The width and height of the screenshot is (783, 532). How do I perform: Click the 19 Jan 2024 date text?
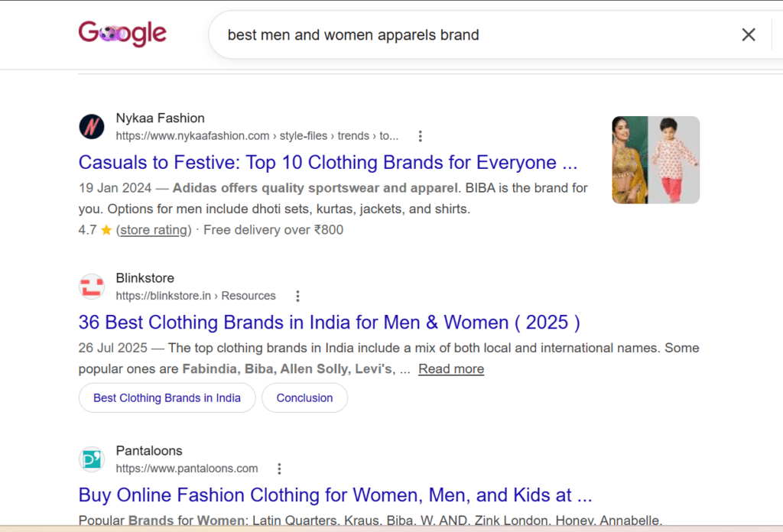point(115,188)
